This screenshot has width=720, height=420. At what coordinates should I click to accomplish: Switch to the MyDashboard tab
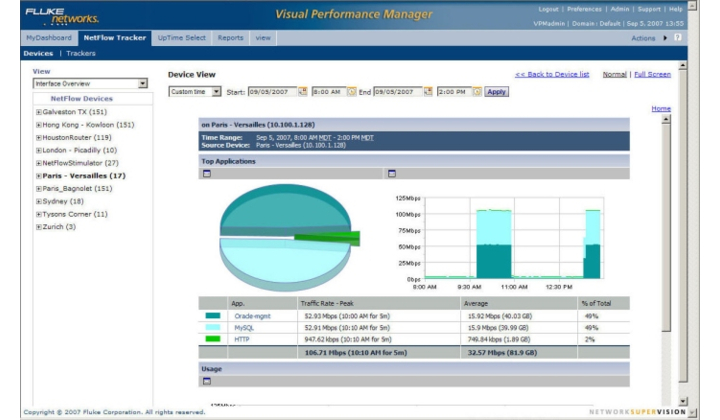tap(49, 38)
